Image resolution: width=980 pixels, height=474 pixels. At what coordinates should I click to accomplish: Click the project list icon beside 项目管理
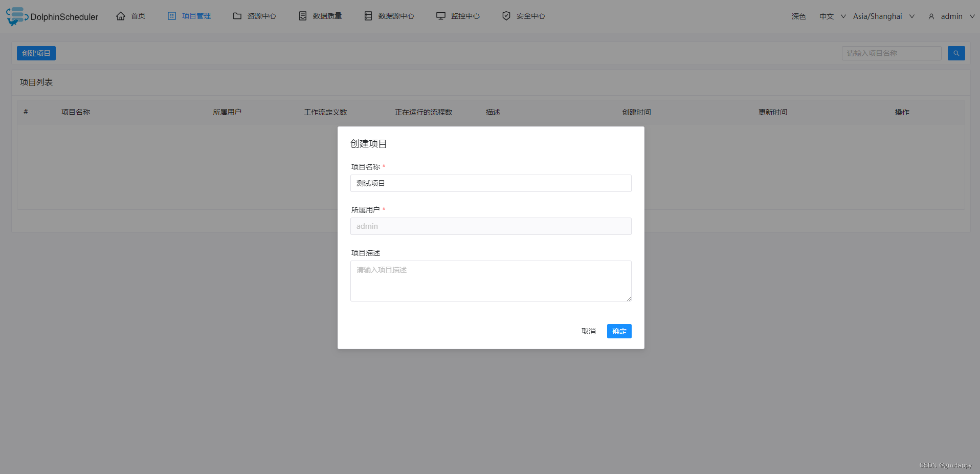point(172,16)
